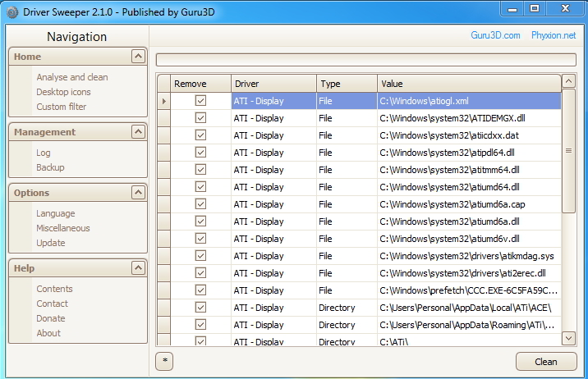Collapse the Options navigation section

click(x=138, y=193)
